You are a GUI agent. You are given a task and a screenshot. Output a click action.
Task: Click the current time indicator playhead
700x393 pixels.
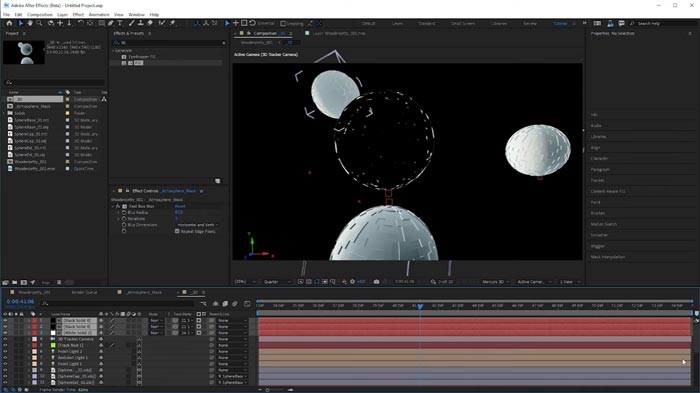(x=420, y=306)
